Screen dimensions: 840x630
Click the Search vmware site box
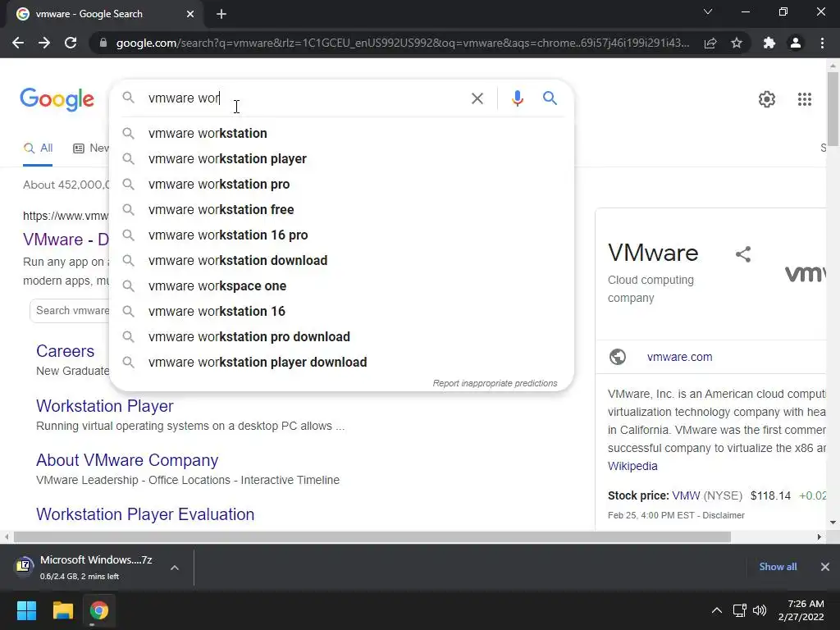(70, 311)
